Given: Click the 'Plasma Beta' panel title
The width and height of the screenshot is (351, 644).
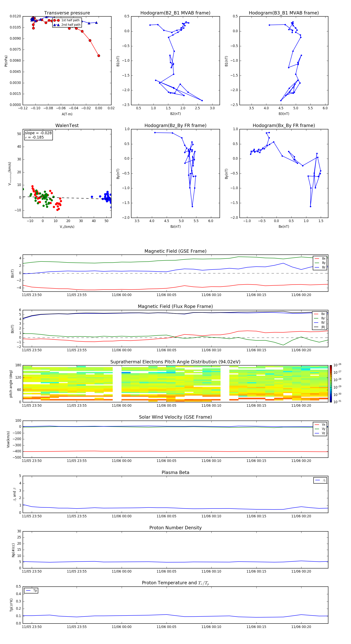Looking at the screenshot, I should click(x=175, y=472).
